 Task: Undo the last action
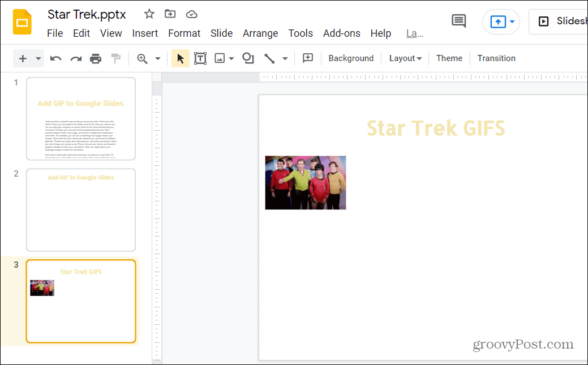click(55, 58)
